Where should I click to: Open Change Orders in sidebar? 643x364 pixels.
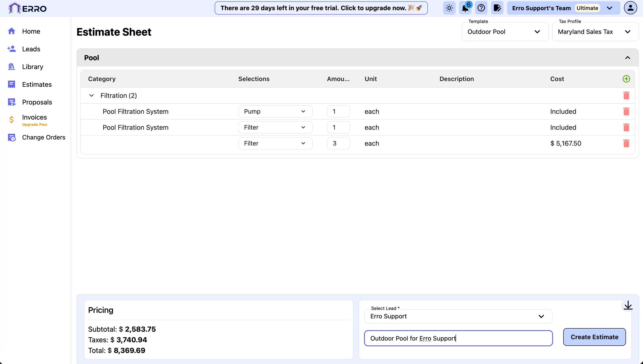coord(43,137)
